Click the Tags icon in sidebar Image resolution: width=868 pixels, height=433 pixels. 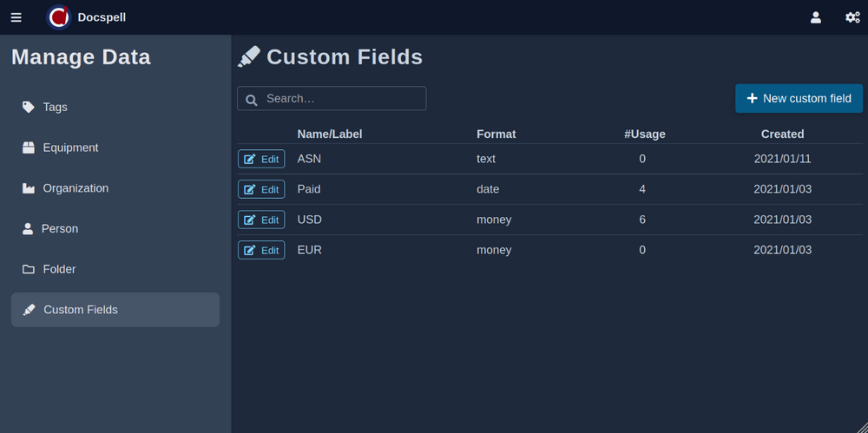click(x=29, y=107)
